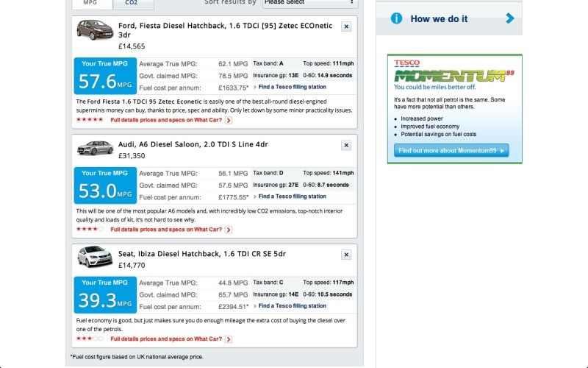This screenshot has width=588, height=368.
Task: Click the 53.0 MPG Your True MPG box
Action: tap(105, 185)
